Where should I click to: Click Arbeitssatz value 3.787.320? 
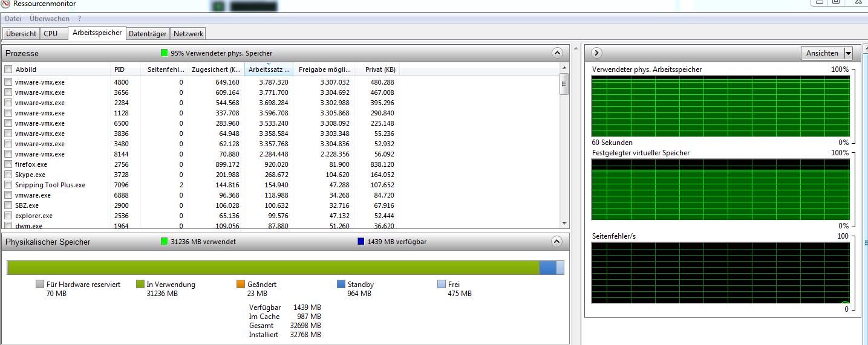click(273, 82)
